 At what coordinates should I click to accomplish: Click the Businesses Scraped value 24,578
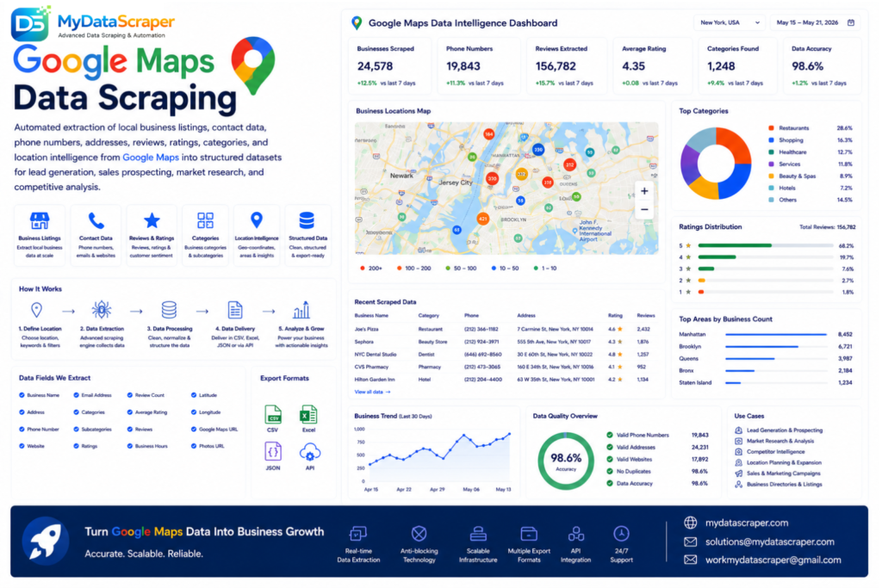pos(376,66)
